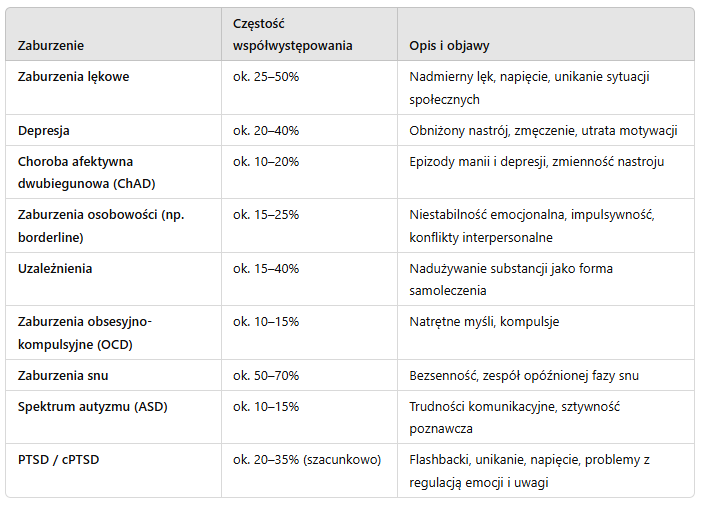Click Zaburzenia obsesyjno-kompulsyjne (OCD) cell
Screen dimensions: 711x516
pyautogui.click(x=85, y=332)
